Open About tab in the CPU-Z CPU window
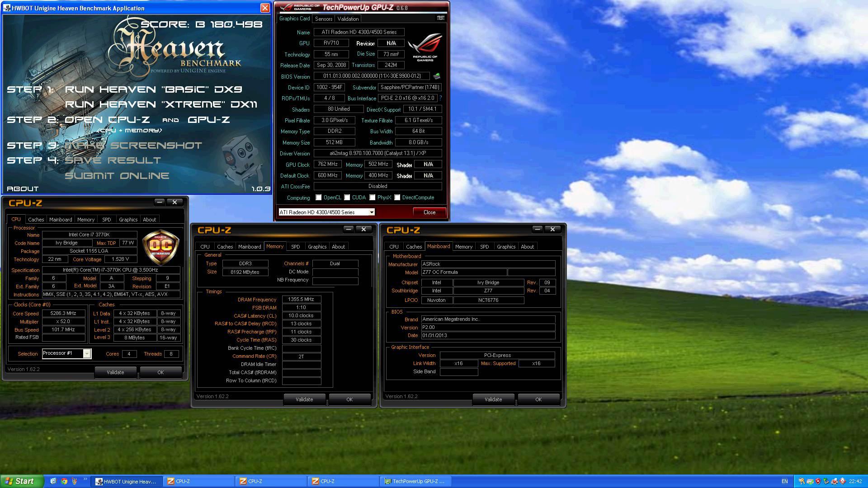 pos(150,220)
